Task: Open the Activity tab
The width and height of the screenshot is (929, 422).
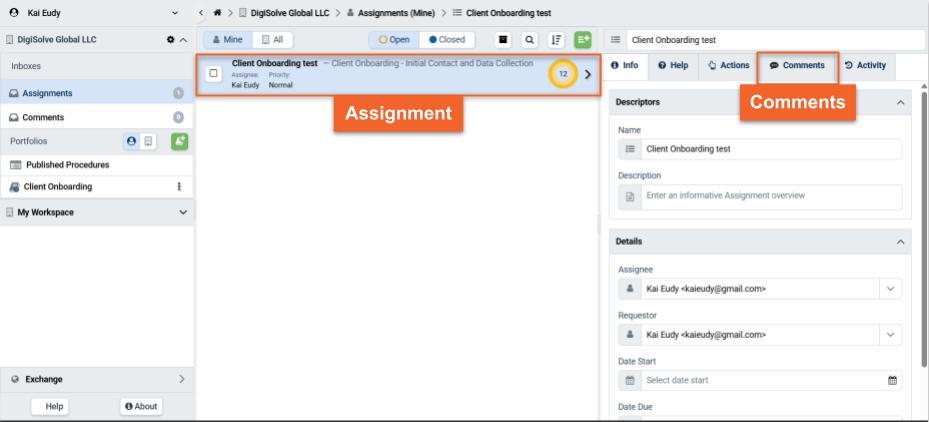Action: 866,65
